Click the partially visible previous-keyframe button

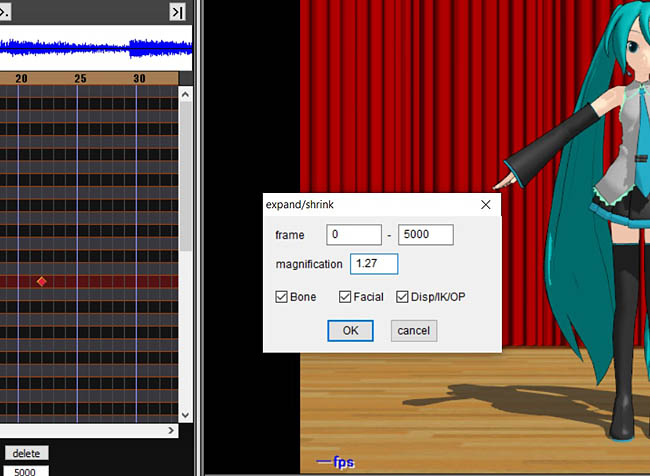pyautogui.click(x=5, y=12)
